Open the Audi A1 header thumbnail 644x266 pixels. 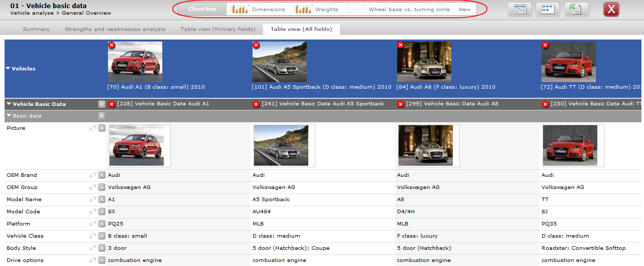tap(135, 62)
